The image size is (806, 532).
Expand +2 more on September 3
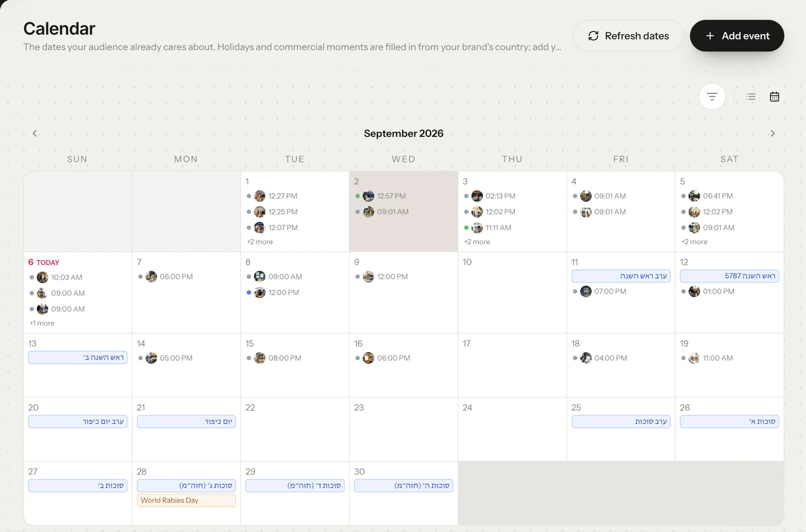[477, 242]
